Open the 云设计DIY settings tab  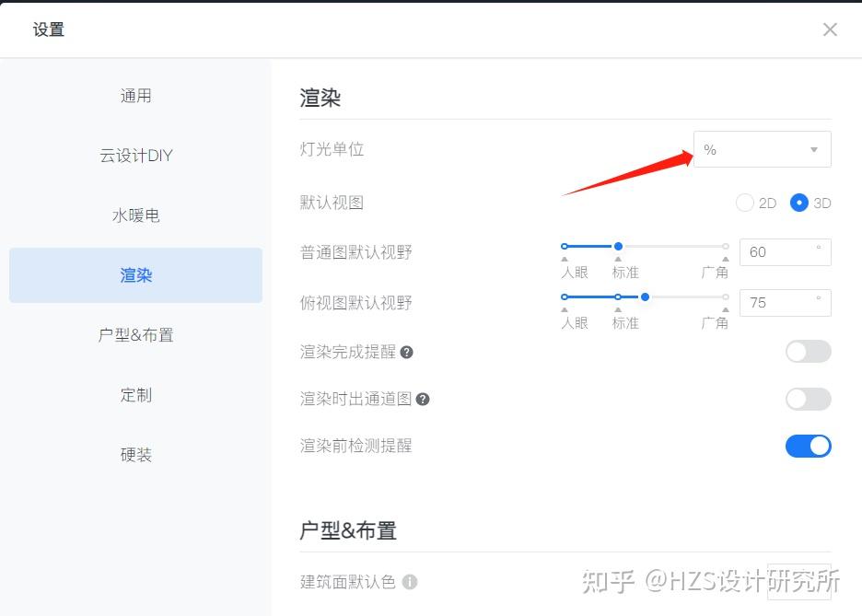tap(135, 156)
